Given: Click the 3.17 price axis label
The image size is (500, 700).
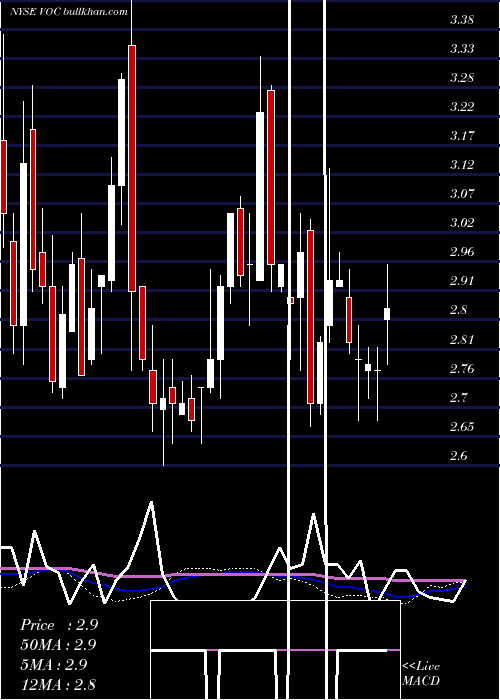Looking at the screenshot, I should [x=462, y=136].
